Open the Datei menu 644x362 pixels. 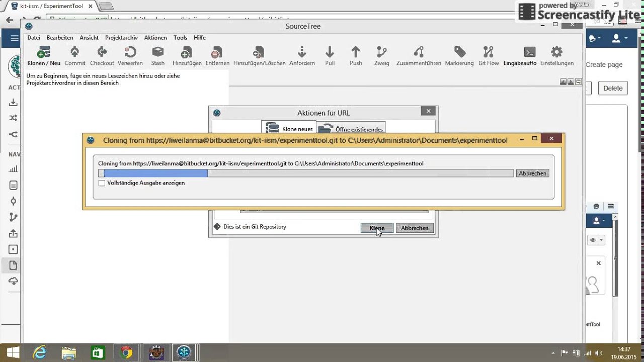[34, 38]
